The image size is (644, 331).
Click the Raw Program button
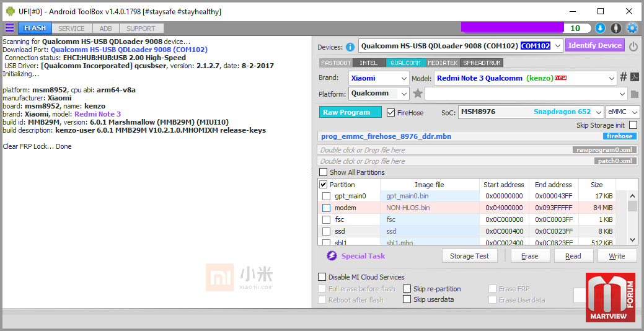(x=350, y=112)
